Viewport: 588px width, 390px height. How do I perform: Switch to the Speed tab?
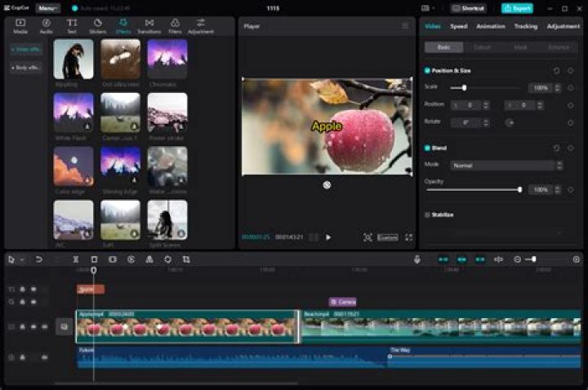pos(459,26)
